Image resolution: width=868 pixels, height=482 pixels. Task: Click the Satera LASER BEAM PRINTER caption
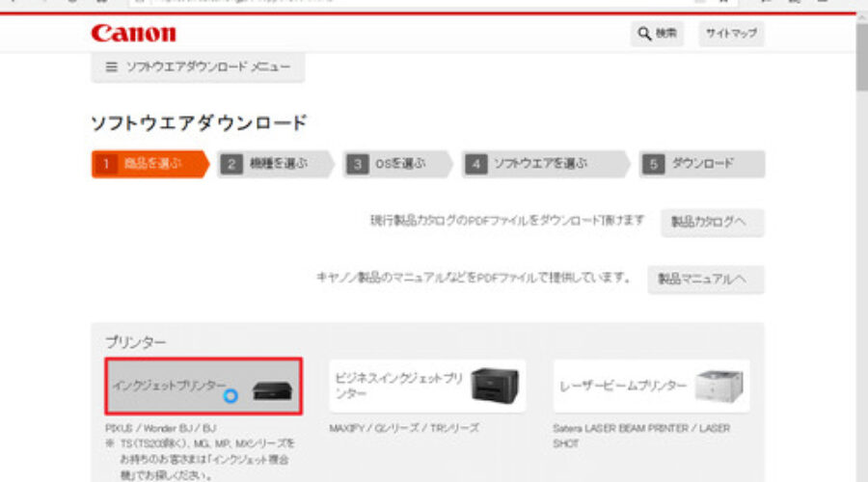click(x=641, y=436)
